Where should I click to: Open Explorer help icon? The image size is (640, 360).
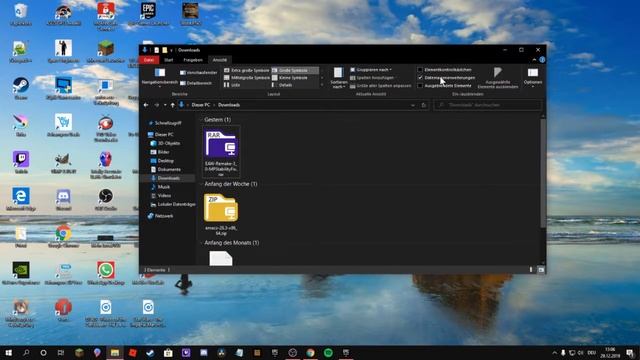click(542, 60)
